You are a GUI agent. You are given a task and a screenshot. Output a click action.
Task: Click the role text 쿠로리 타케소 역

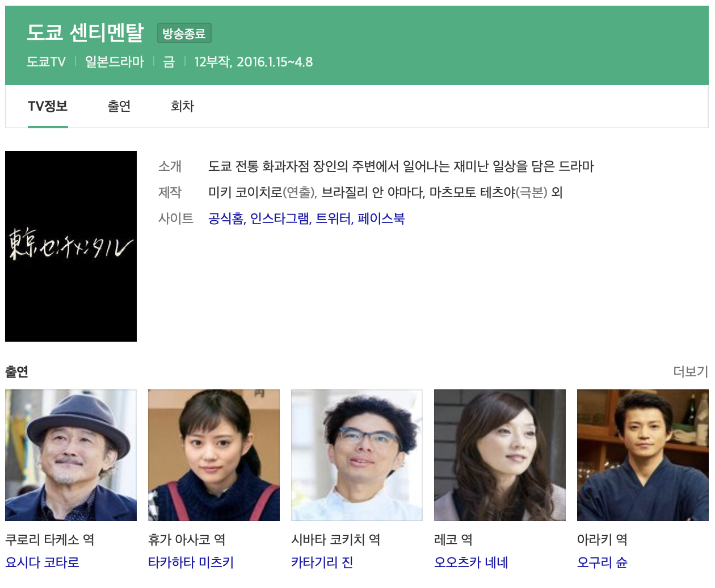(x=50, y=540)
